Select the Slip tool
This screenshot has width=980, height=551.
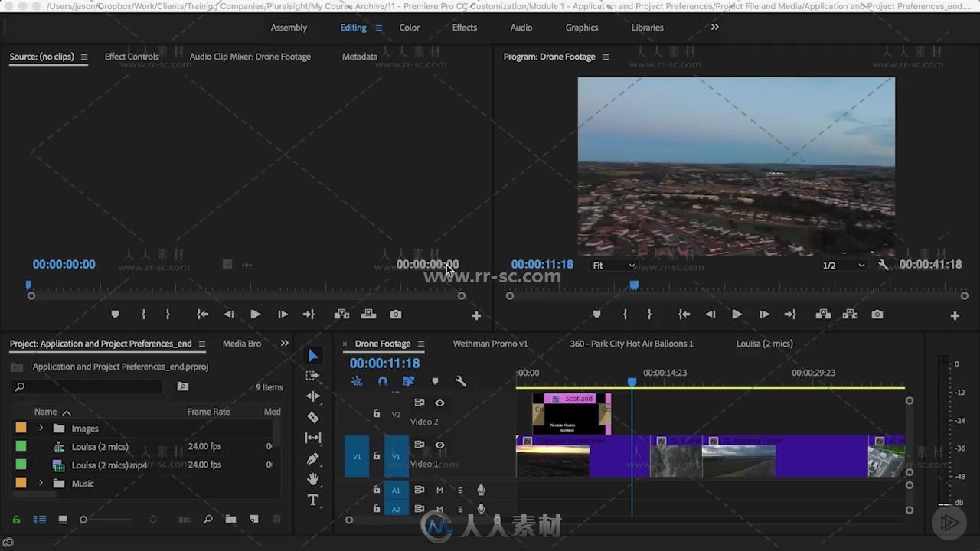click(x=313, y=438)
